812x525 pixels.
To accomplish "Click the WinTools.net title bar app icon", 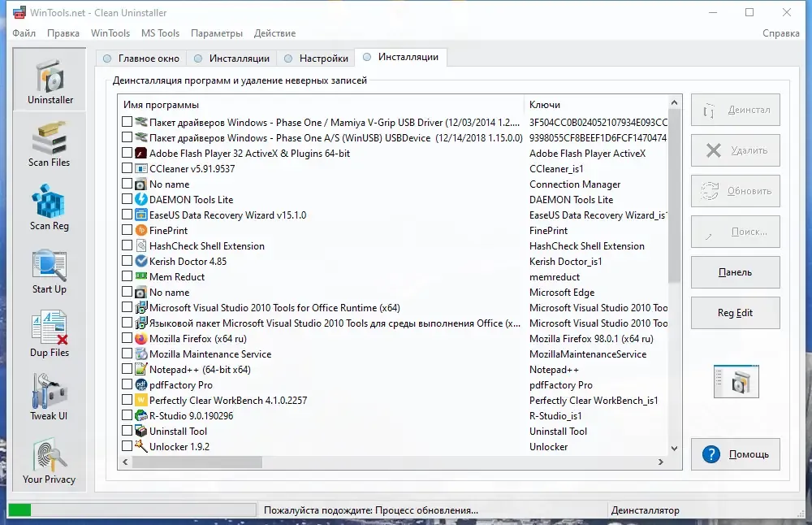I will coord(19,13).
